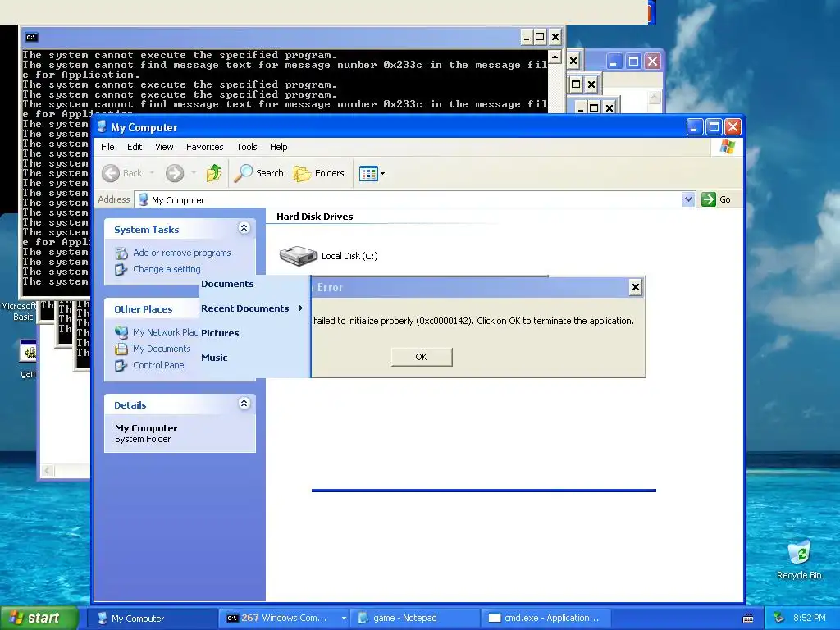The height and width of the screenshot is (630, 840).
Task: Click the clock showing 8:52 PM
Action: pyautogui.click(x=809, y=619)
